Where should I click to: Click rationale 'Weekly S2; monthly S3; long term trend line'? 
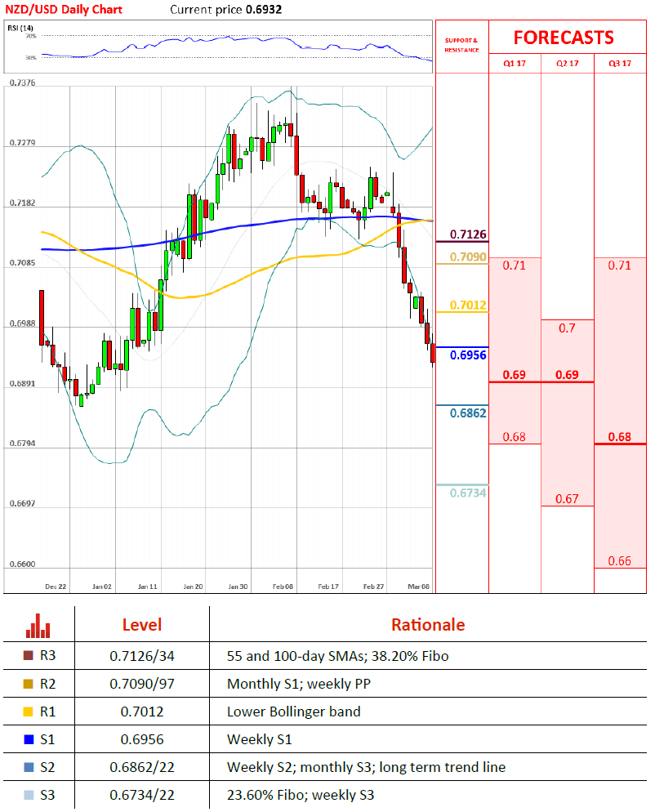point(366,767)
